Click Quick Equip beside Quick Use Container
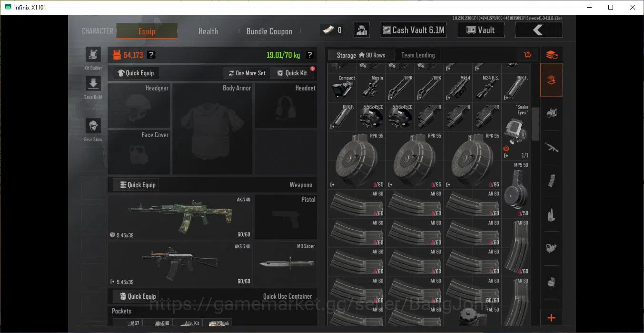This screenshot has height=333, width=644. click(x=136, y=296)
